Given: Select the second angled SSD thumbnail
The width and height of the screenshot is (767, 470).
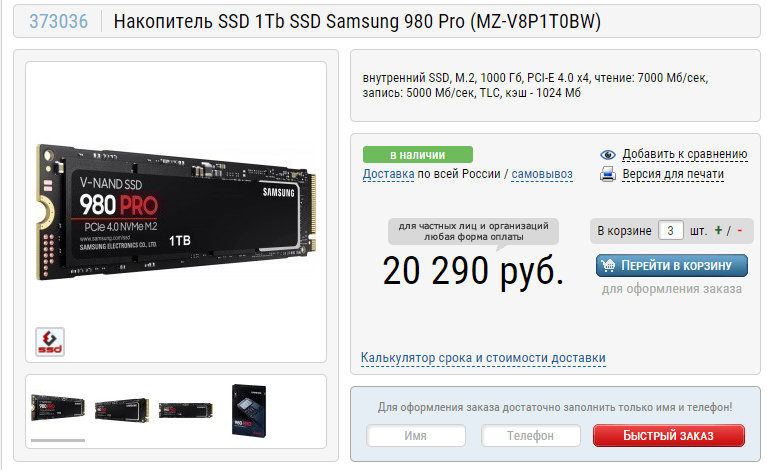Looking at the screenshot, I should click(x=122, y=410).
